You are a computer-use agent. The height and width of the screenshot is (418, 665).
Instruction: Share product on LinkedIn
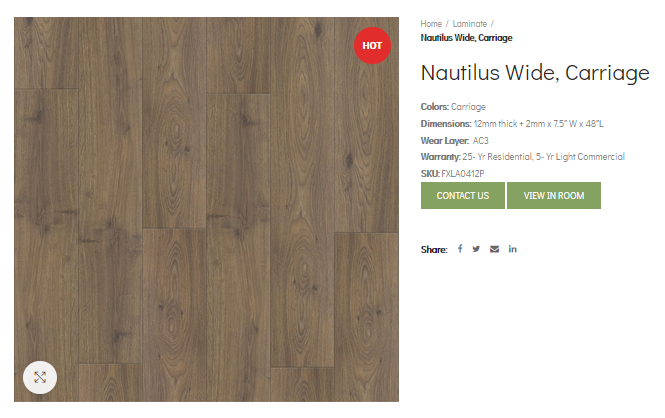click(513, 249)
